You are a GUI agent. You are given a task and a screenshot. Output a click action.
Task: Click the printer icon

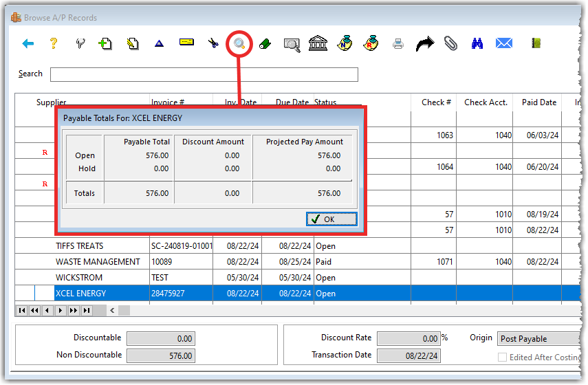[x=398, y=44]
